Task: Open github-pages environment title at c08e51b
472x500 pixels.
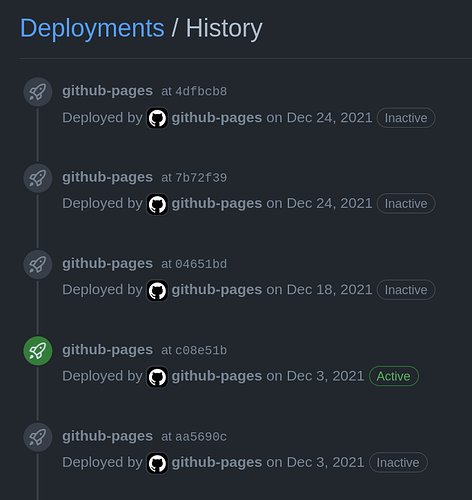Action: [x=108, y=350]
